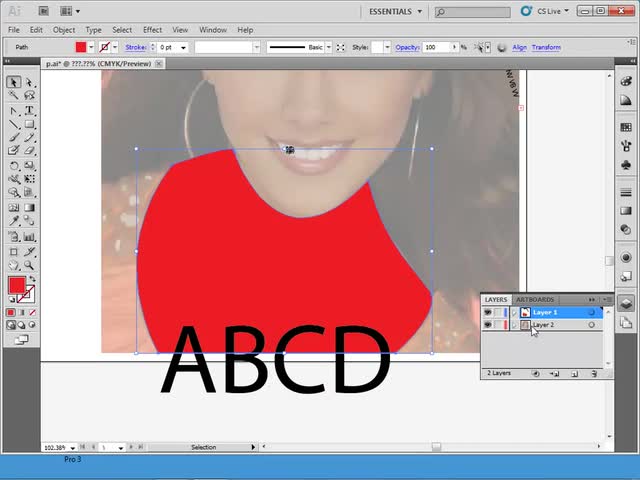Select the Pencil tool

(x=29, y=138)
